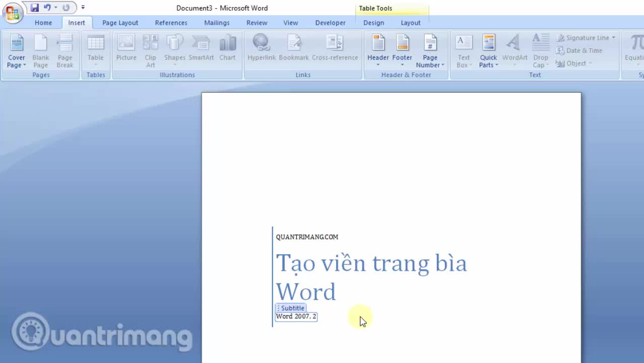Insert WordArt text
This screenshot has height=363, width=644.
tap(514, 51)
